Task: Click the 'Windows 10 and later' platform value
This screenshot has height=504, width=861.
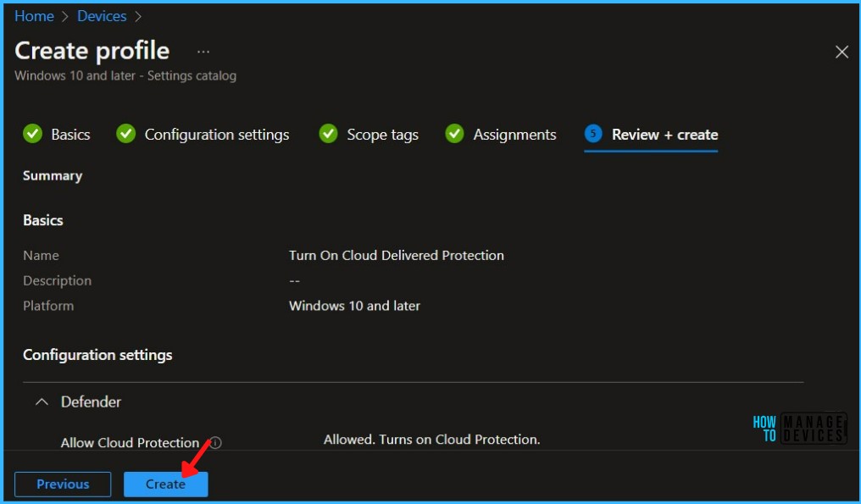Action: tap(355, 306)
